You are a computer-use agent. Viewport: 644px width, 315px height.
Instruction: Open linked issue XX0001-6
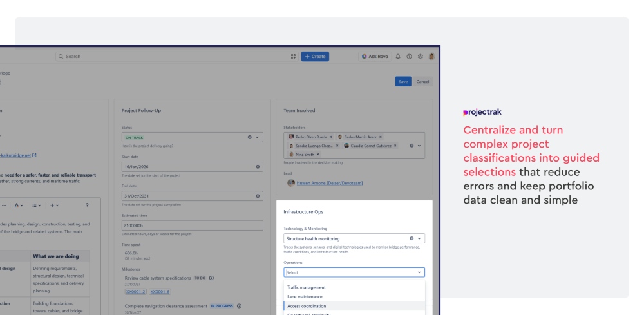[x=160, y=292]
